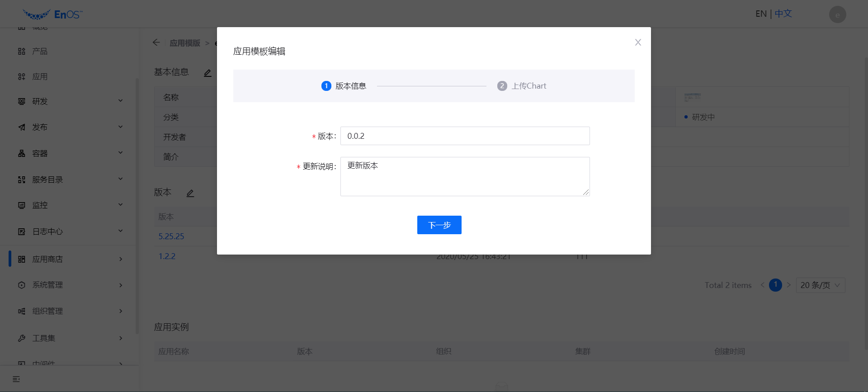The image size is (868, 392).
Task: Click step 2 上传Chart
Action: coord(522,86)
